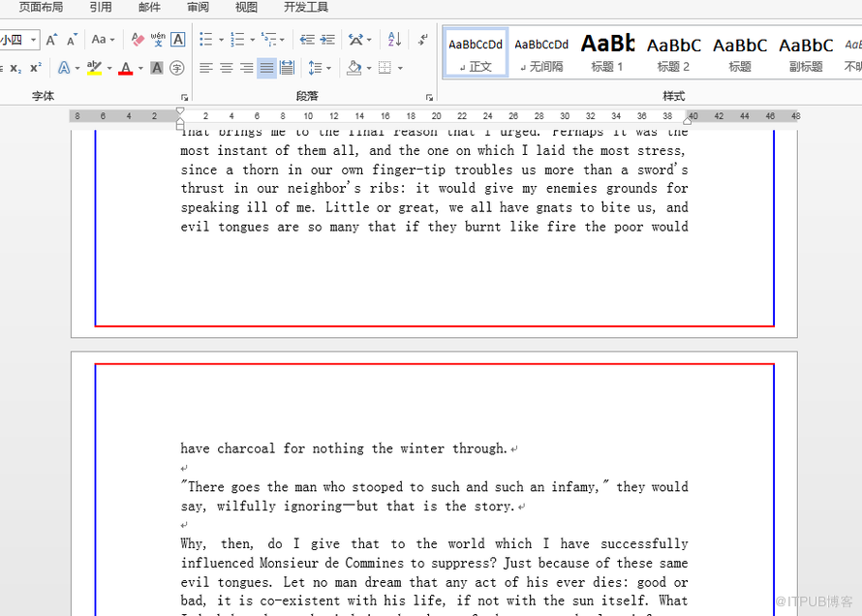Viewport: 862px width, 616px height.
Task: Toggle Superscript formatting
Action: click(x=36, y=68)
